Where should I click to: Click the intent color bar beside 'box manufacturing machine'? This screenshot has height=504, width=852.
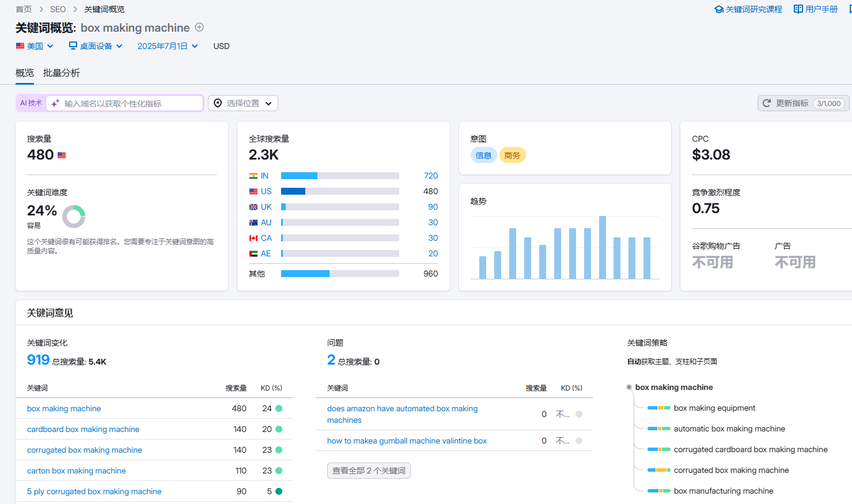click(x=659, y=491)
